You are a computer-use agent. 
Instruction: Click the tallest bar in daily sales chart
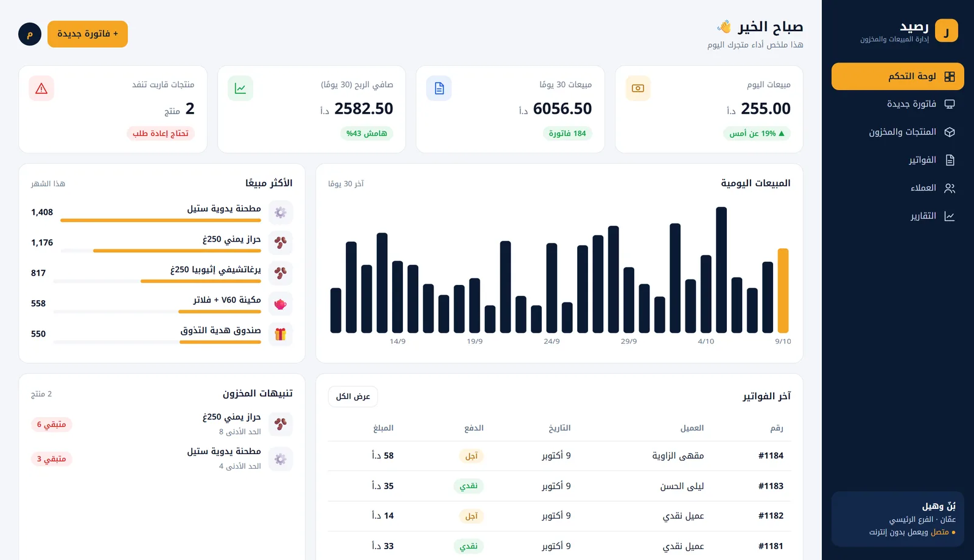coord(721,270)
